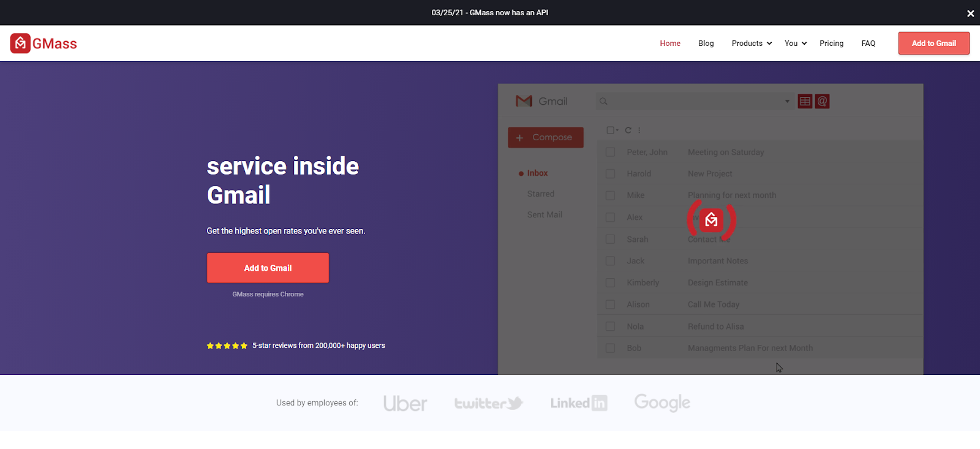Click the GMass API announcement text
Screen dimensions: 980x449
click(490, 13)
